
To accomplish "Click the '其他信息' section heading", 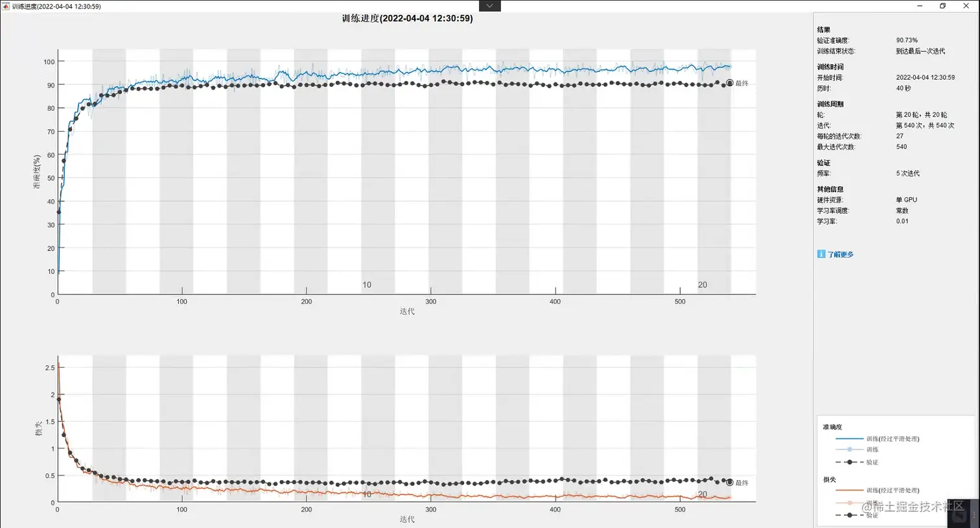I will [x=830, y=189].
